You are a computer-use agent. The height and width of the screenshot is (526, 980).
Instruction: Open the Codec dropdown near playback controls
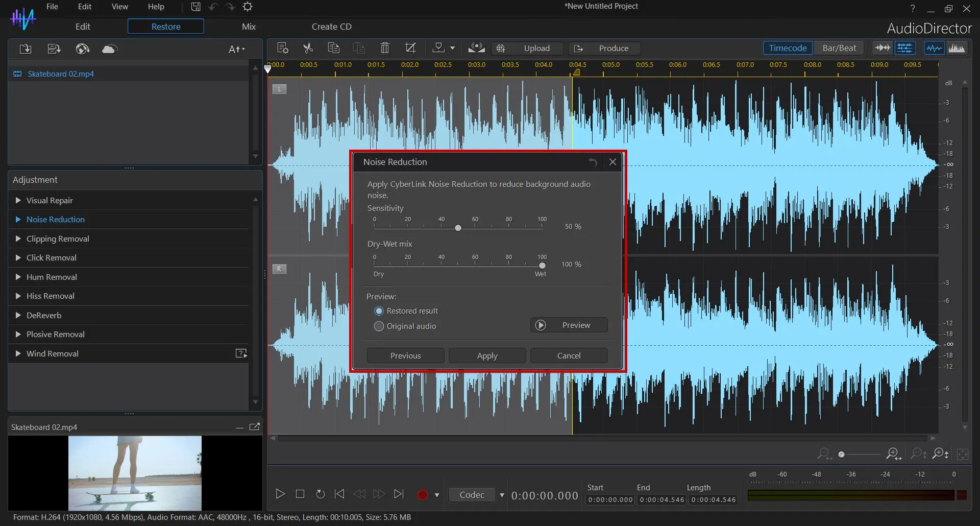502,494
